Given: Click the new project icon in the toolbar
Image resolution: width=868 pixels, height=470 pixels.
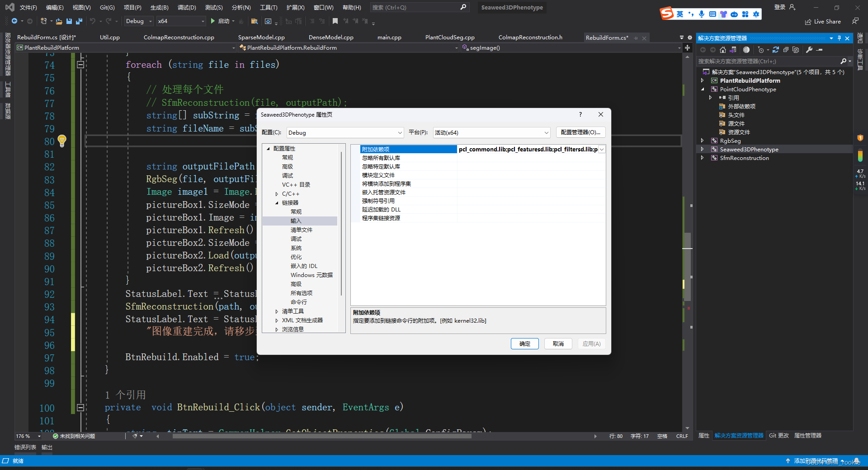Looking at the screenshot, I should coord(43,21).
